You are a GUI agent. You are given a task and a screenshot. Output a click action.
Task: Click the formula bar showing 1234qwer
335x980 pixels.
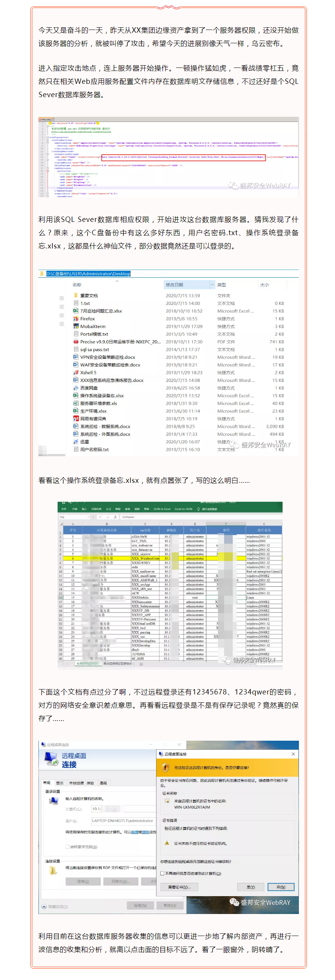pyautogui.click(x=201, y=517)
